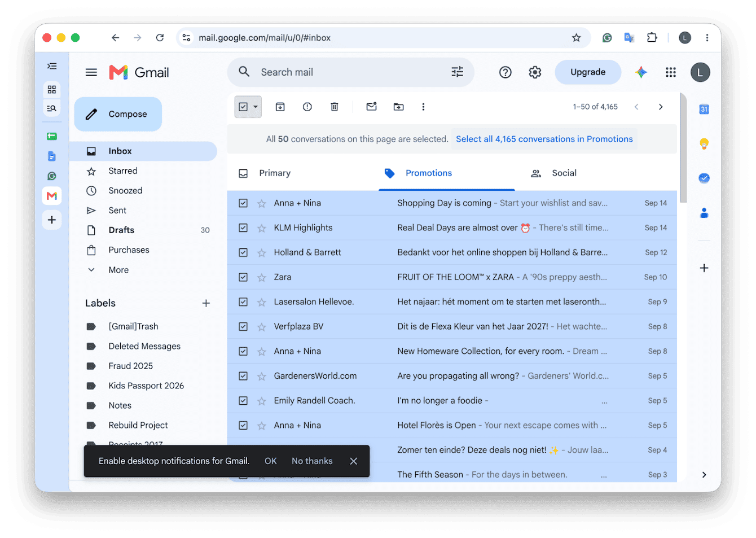Reload the page in browser

(x=160, y=38)
